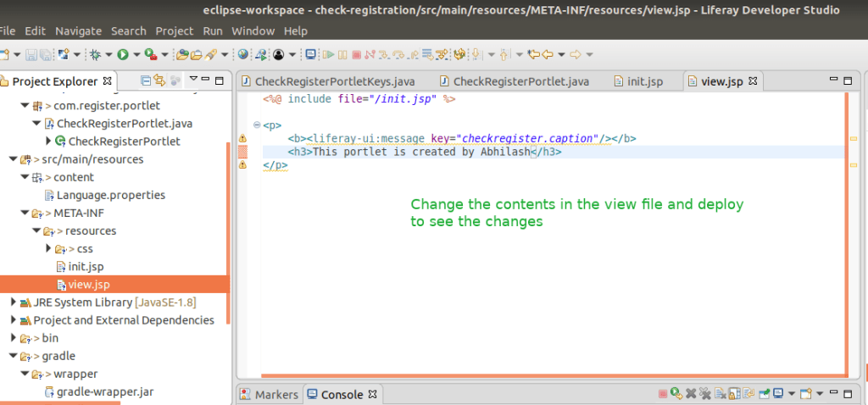Open the Navigate menu
868x405 pixels.
(78, 31)
